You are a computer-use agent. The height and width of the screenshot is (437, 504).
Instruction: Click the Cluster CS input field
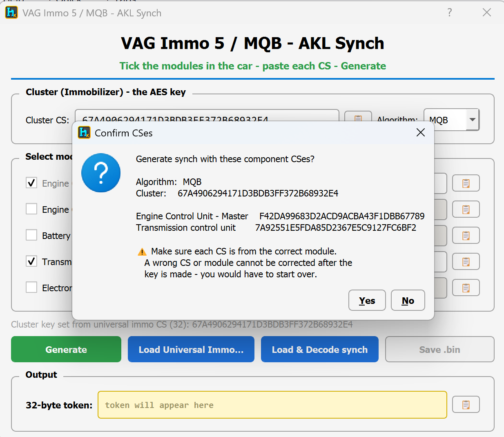coord(207,116)
